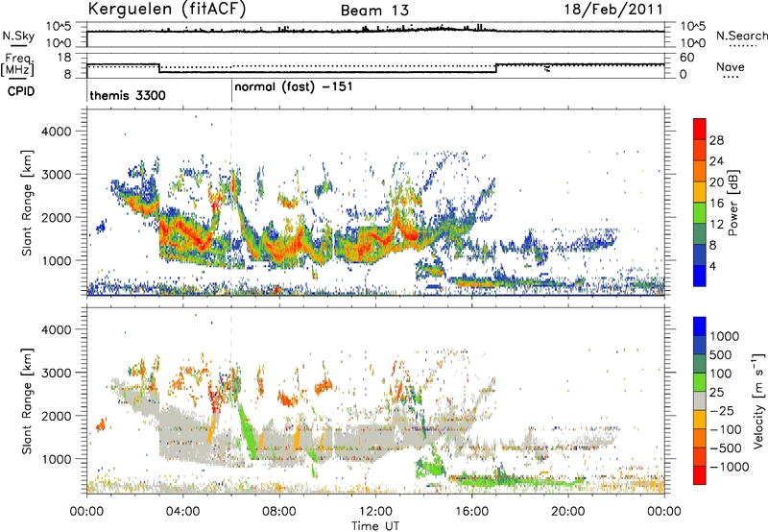The height and width of the screenshot is (532, 768).
Task: Click the "500" label on the Velocity colorbar
Action: click(721, 355)
